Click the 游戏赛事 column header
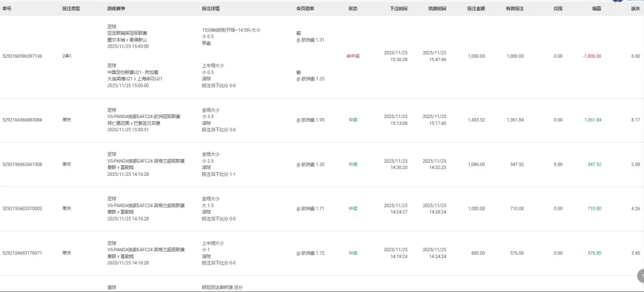Image resolution: width=644 pixels, height=292 pixels. click(x=116, y=9)
